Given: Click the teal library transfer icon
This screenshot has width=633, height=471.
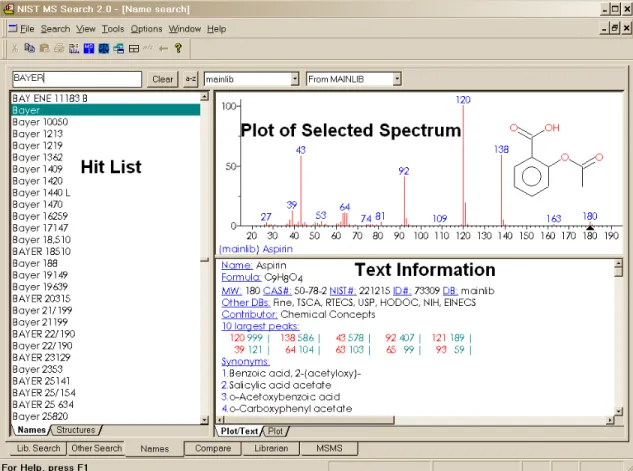Looking at the screenshot, I should [119, 48].
